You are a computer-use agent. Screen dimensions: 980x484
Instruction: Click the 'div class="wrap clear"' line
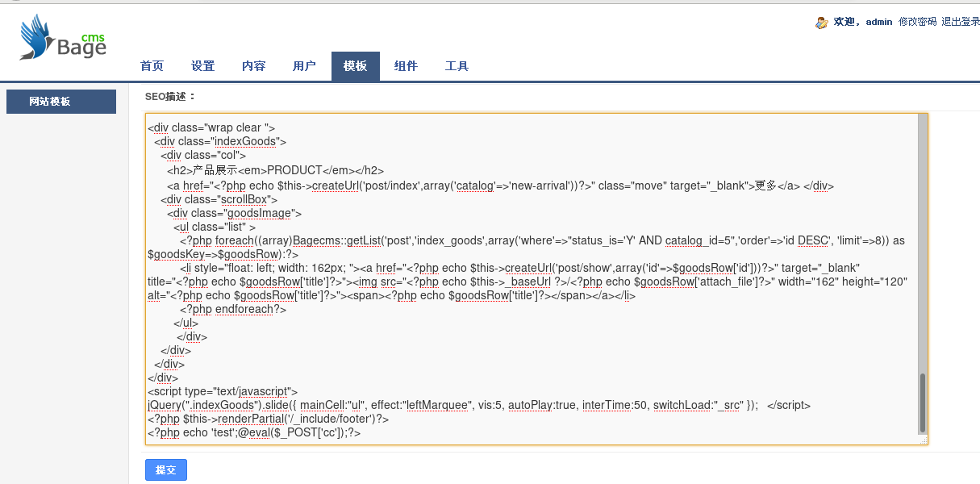[212, 127]
